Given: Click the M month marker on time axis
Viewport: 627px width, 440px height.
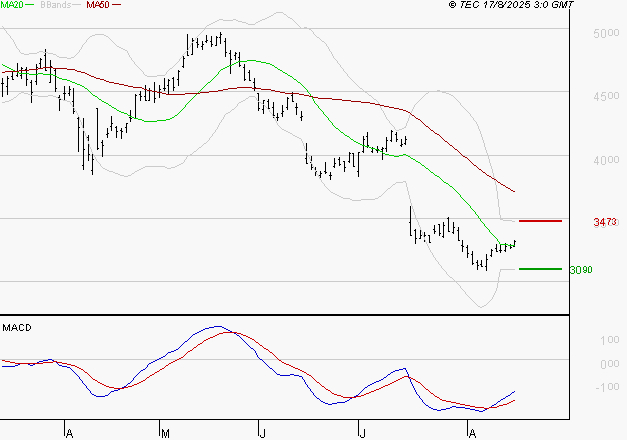Looking at the screenshot, I should click(164, 433).
